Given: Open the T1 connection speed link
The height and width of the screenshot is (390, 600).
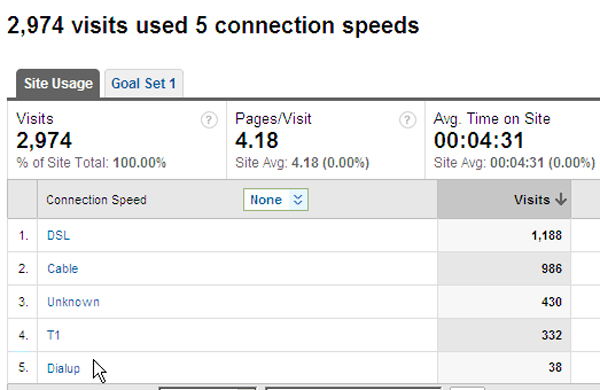Looking at the screenshot, I should (54, 335).
